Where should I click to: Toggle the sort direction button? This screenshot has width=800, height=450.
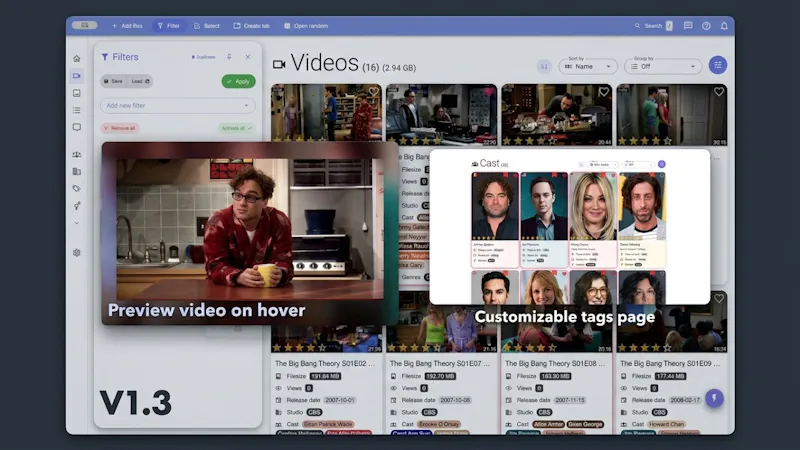tap(544, 66)
